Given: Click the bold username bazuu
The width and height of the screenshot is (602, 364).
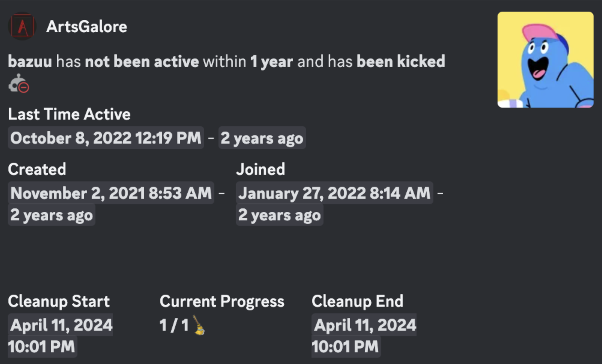Looking at the screenshot, I should (30, 61).
